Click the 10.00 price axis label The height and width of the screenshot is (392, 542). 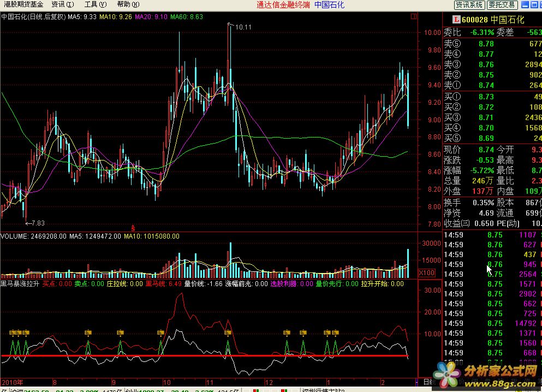coord(432,33)
